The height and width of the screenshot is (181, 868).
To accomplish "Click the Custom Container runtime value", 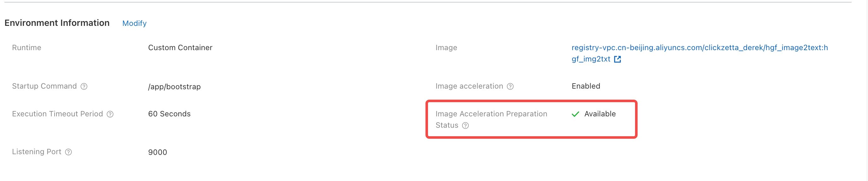I will [180, 47].
